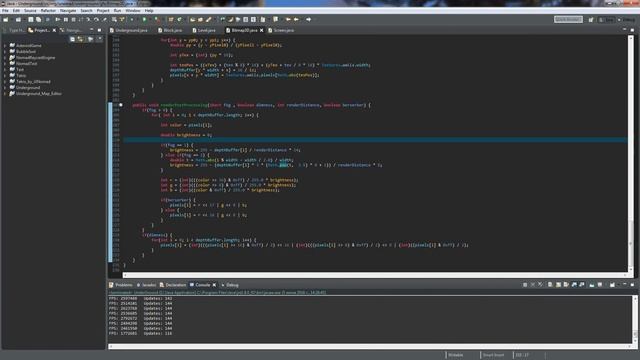This screenshot has height=360, width=640.
Task: Toggle Scroll Lock in Console toolbar
Action: coord(558,284)
